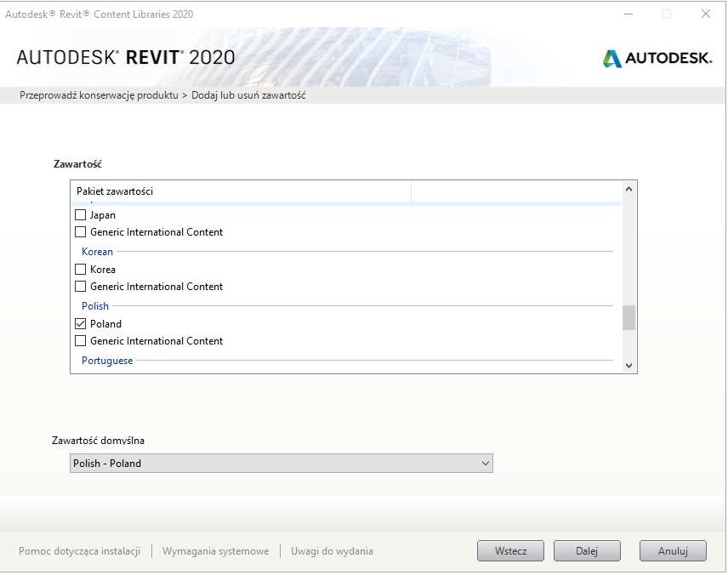Enable Generic International Content under Polish
Screen dimensions: 728x575
[x=81, y=341]
